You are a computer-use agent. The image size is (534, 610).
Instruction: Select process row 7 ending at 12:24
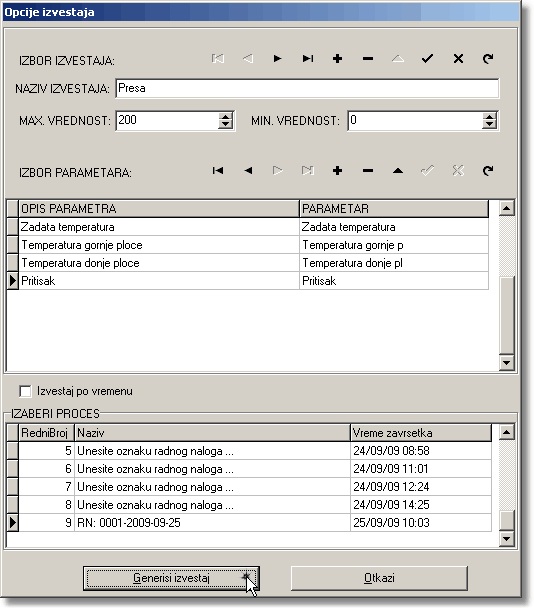[249, 487]
